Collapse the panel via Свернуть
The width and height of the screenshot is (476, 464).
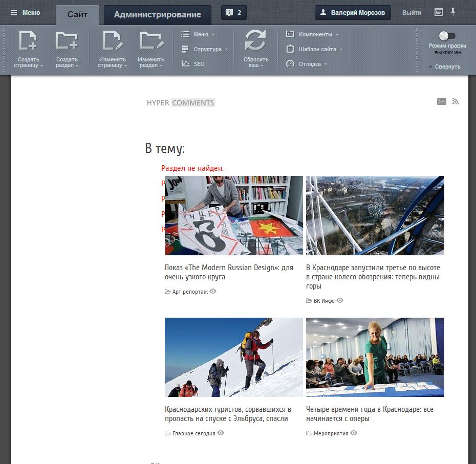pos(445,67)
